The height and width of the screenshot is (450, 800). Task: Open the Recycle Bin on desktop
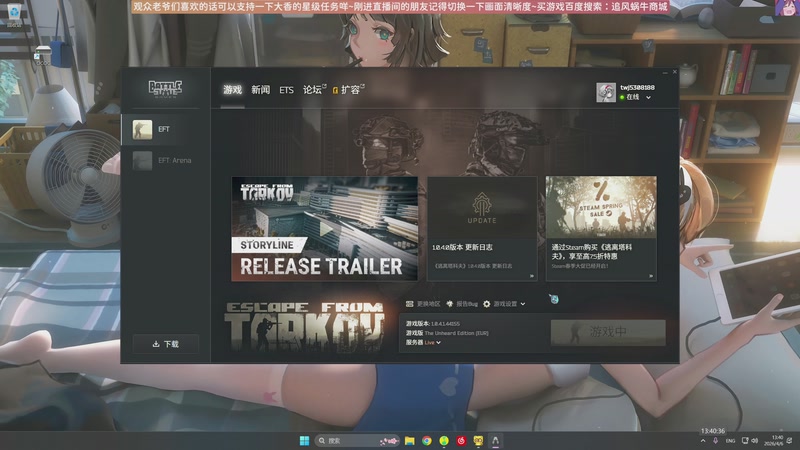(x=14, y=14)
